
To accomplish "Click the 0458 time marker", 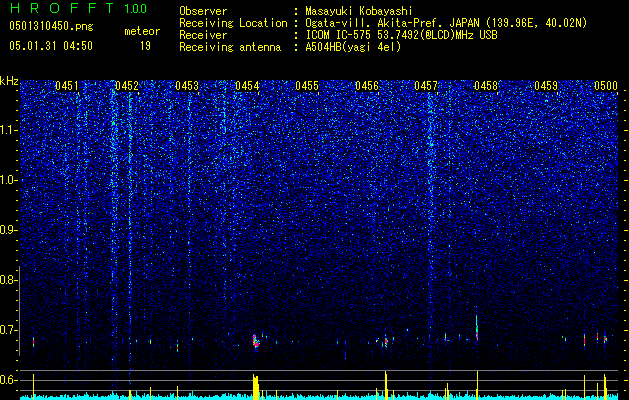I will (x=486, y=86).
